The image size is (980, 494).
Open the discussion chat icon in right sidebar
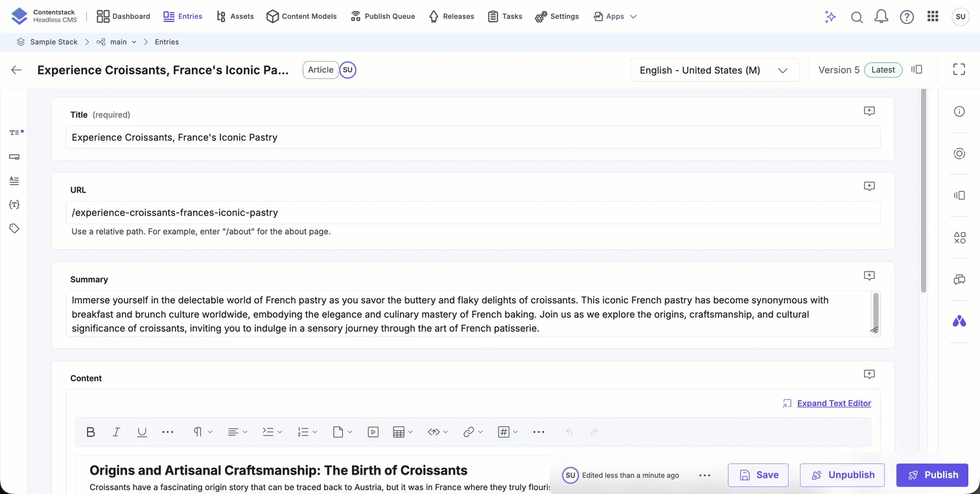tap(960, 279)
